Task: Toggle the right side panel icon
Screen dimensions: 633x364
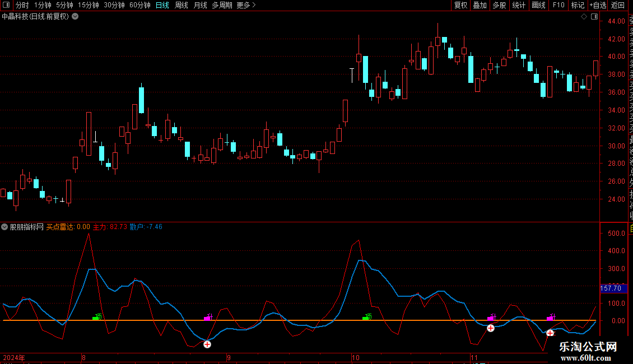Action: 594,17
